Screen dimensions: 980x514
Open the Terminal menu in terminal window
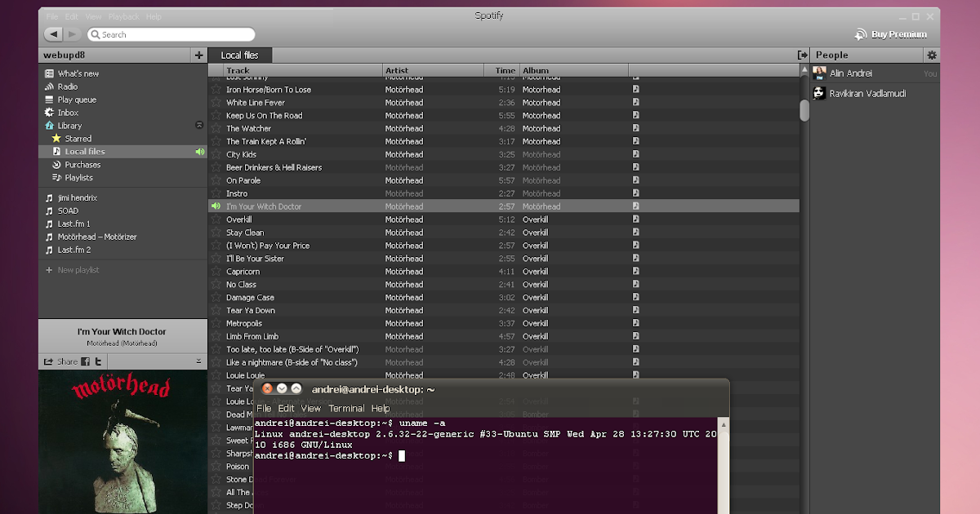point(346,408)
